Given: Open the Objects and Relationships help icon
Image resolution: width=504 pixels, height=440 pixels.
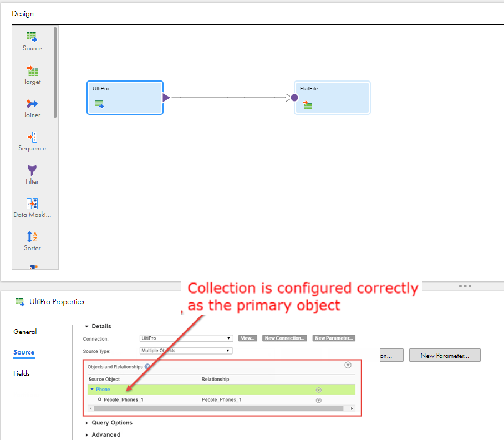Looking at the screenshot, I should (x=147, y=366).
